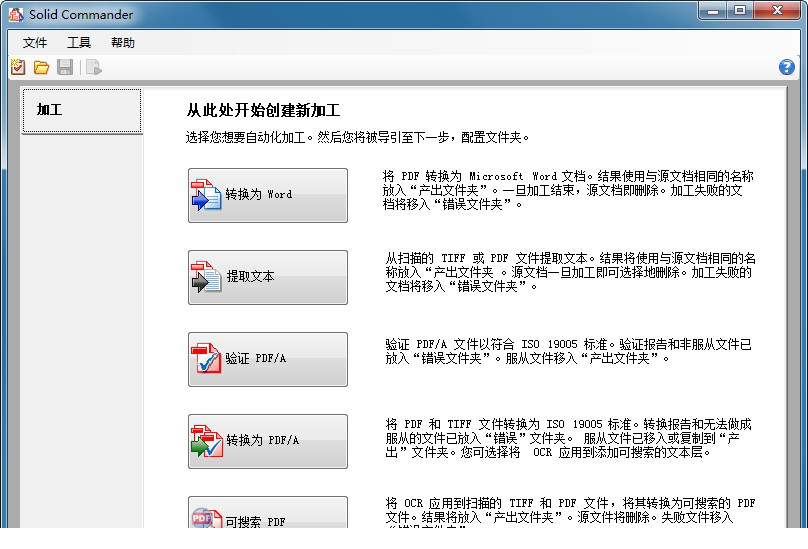Click the instruction line 选择您想要自动化加工

coord(357,138)
